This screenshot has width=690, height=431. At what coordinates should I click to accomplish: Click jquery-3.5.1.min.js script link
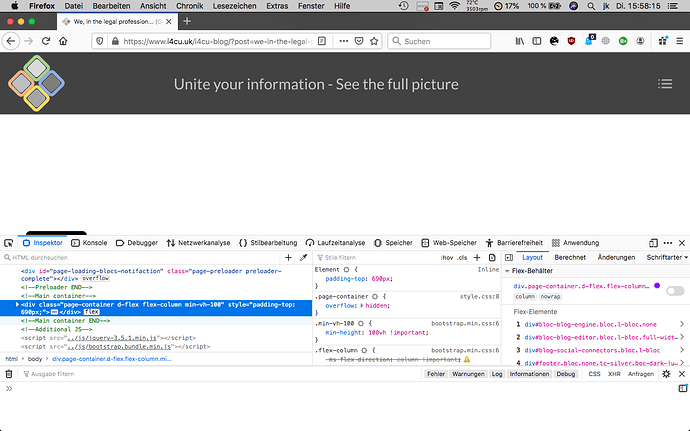111,338
